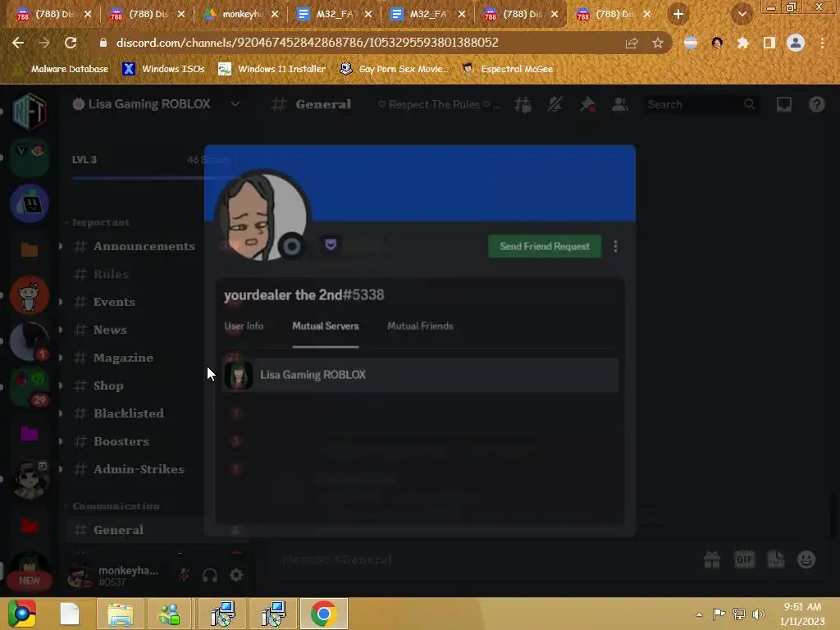Select the User Info tab

point(244,326)
